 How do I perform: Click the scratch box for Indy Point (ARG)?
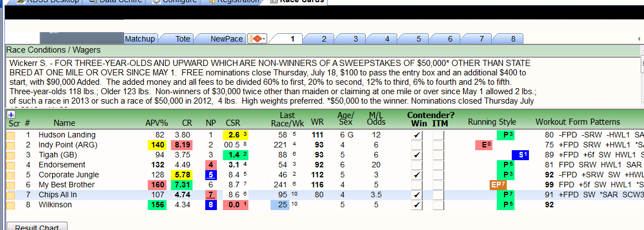point(11,145)
